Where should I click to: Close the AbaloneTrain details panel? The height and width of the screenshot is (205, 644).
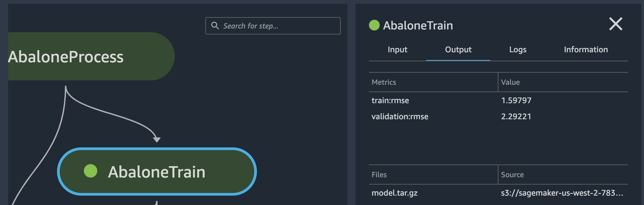click(x=615, y=24)
